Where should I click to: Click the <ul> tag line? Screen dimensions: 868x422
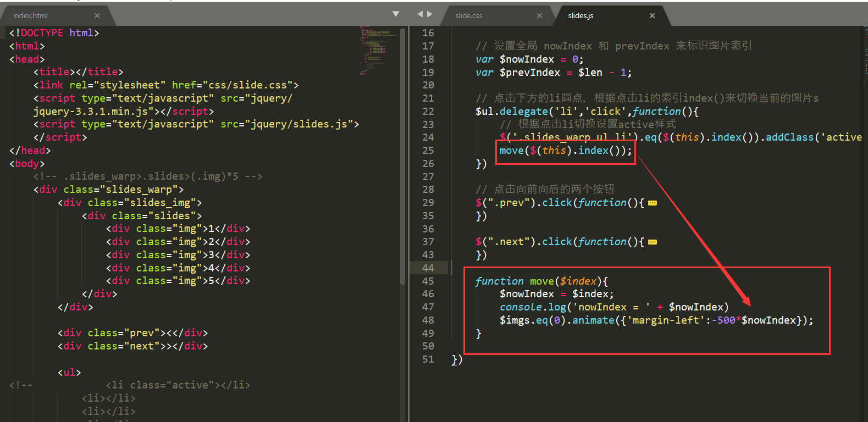coord(69,373)
